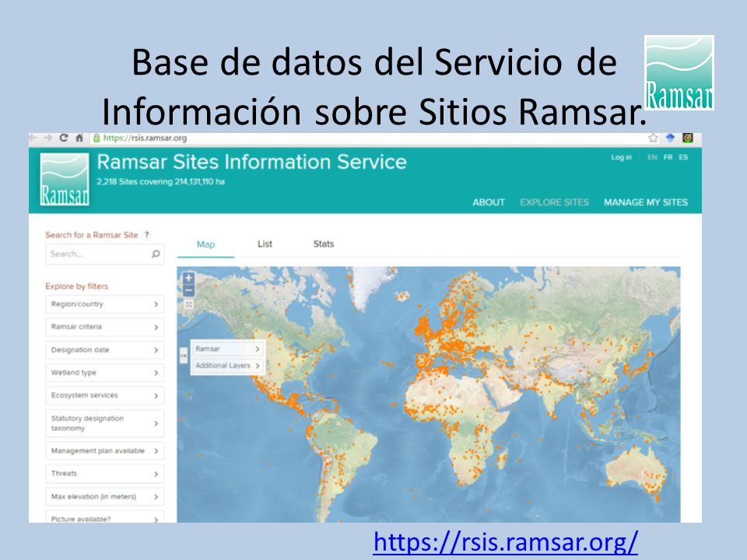Zoom out on the map with minus
The width and height of the screenshot is (747, 560).
point(188,290)
